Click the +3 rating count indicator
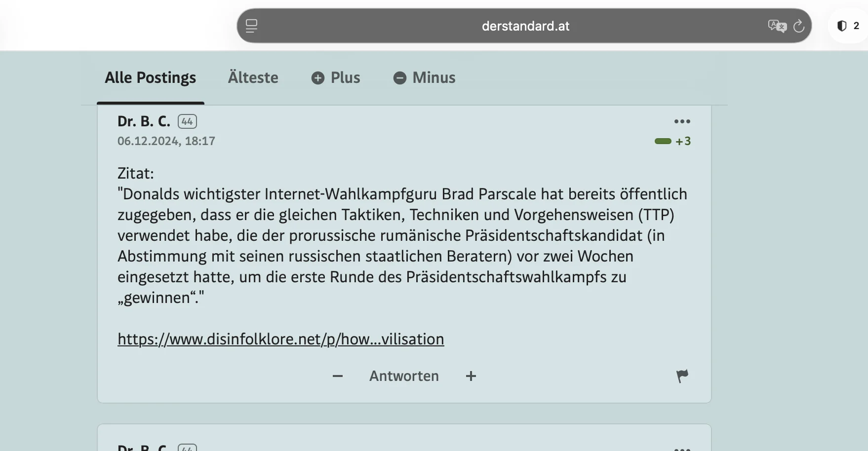This screenshot has width=868, height=451. tap(683, 141)
